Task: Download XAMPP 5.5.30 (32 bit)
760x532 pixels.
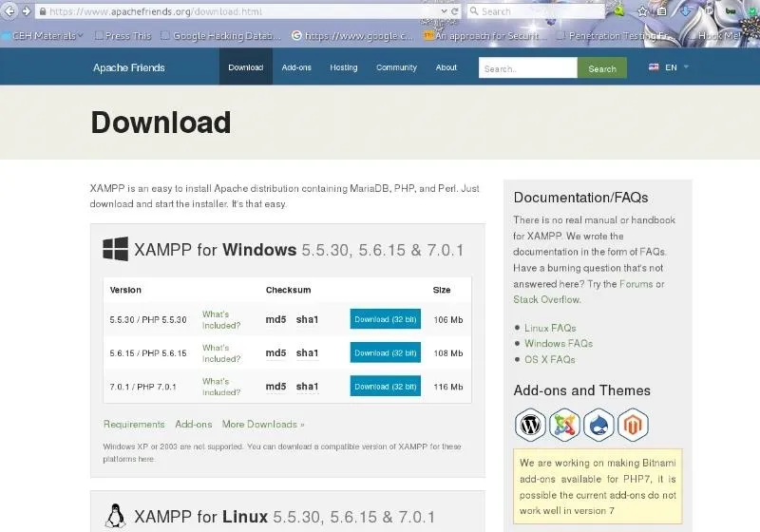Action: coord(386,319)
